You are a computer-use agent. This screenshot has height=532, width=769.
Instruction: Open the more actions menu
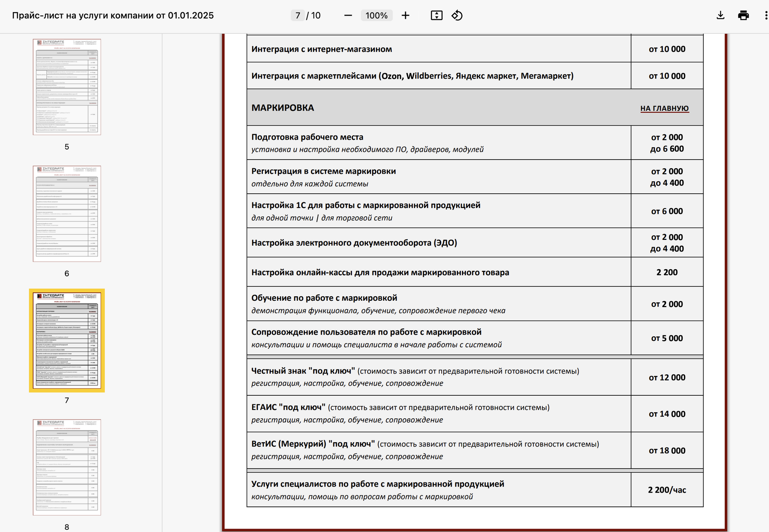766,15
